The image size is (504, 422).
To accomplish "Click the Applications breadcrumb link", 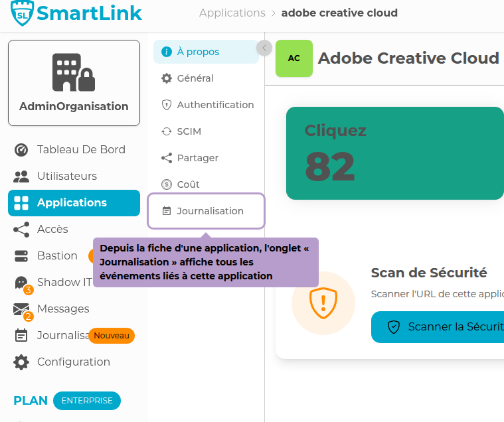I will (232, 13).
